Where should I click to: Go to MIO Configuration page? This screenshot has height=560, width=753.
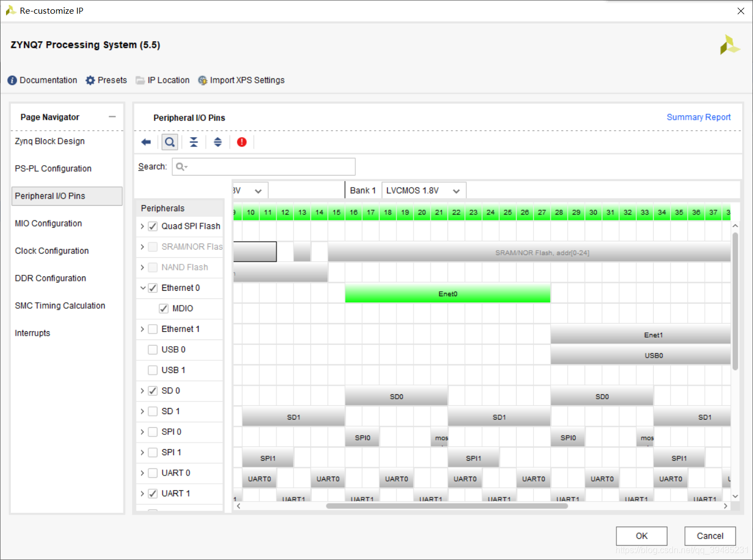tap(48, 223)
